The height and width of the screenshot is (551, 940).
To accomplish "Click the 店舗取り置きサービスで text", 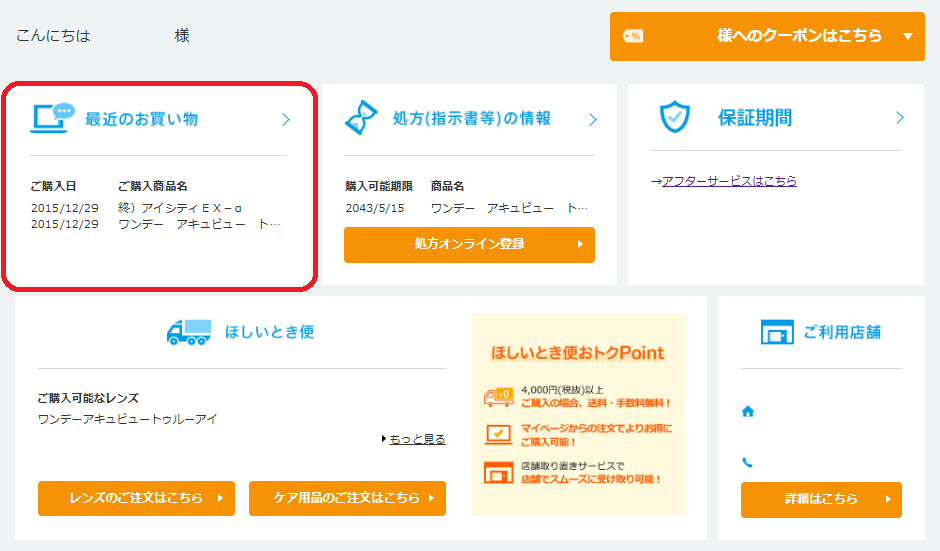I will (573, 466).
